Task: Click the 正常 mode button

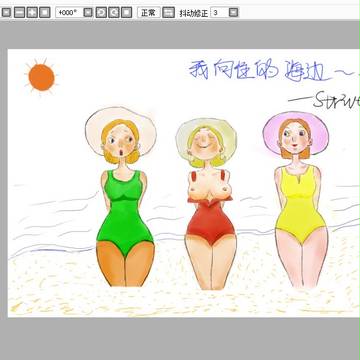Action: click(x=149, y=13)
